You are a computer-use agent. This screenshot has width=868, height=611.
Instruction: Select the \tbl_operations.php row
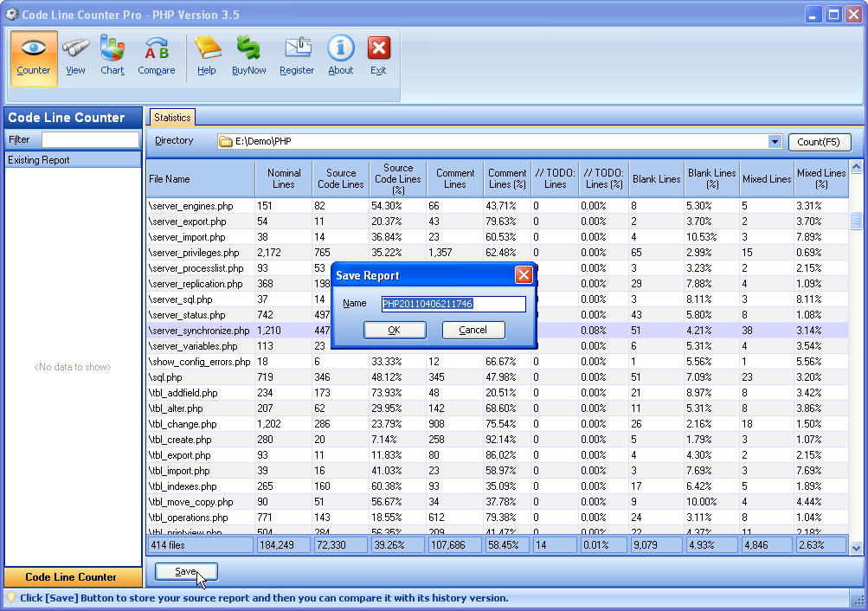click(x=497, y=518)
